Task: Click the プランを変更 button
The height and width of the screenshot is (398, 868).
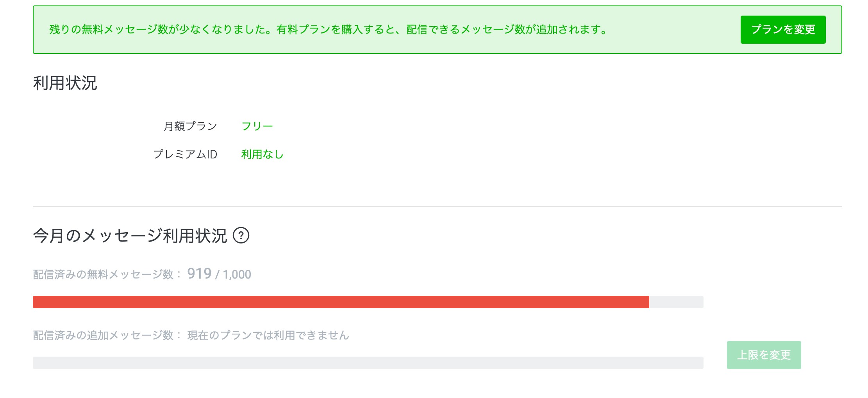Action: point(783,30)
